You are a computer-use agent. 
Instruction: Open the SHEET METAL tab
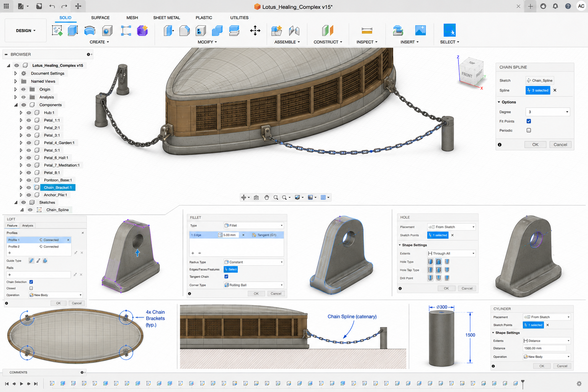pos(167,18)
